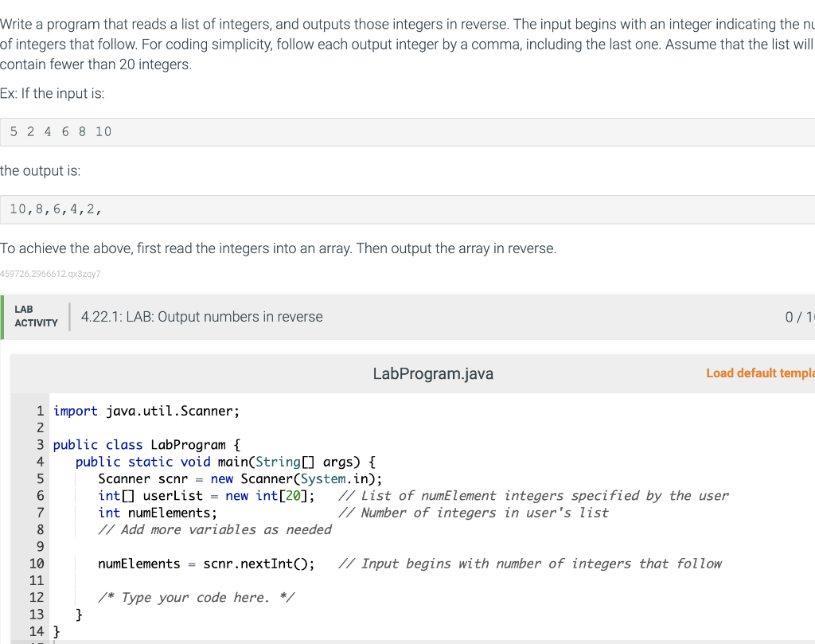This screenshot has width=815, height=644.
Task: Click line number 12 in the editor
Action: pos(36,597)
